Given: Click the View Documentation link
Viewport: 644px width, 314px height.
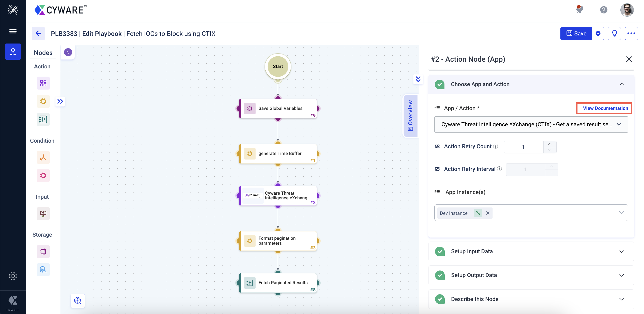Looking at the screenshot, I should 605,108.
